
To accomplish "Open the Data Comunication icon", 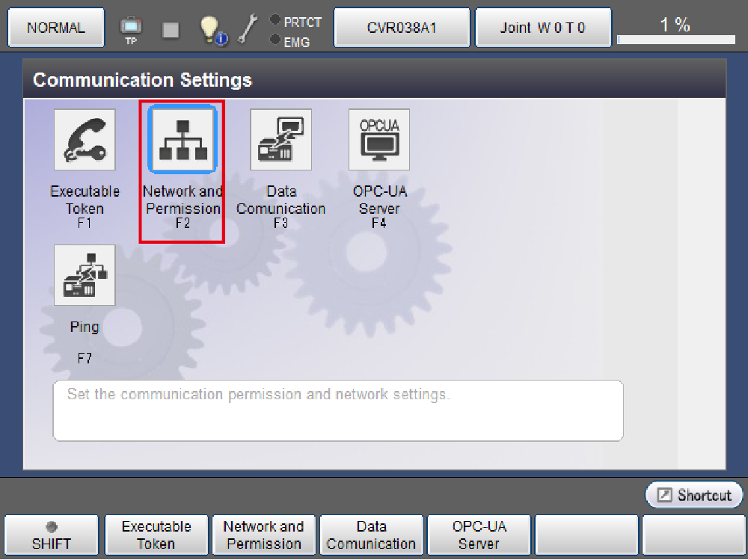I will point(280,140).
